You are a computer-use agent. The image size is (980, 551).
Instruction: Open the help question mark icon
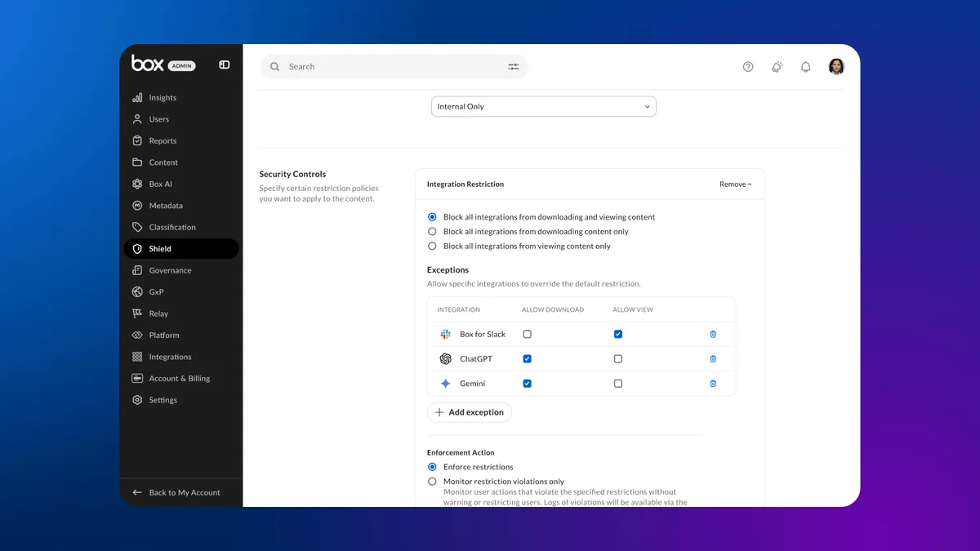[748, 67]
